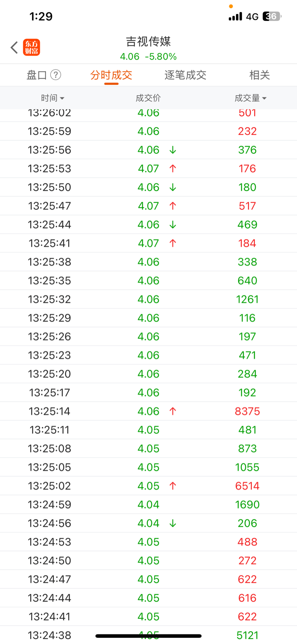Screen dimensions: 297x644
Task: Open the 东方财富 logo icon
Action: [31, 47]
